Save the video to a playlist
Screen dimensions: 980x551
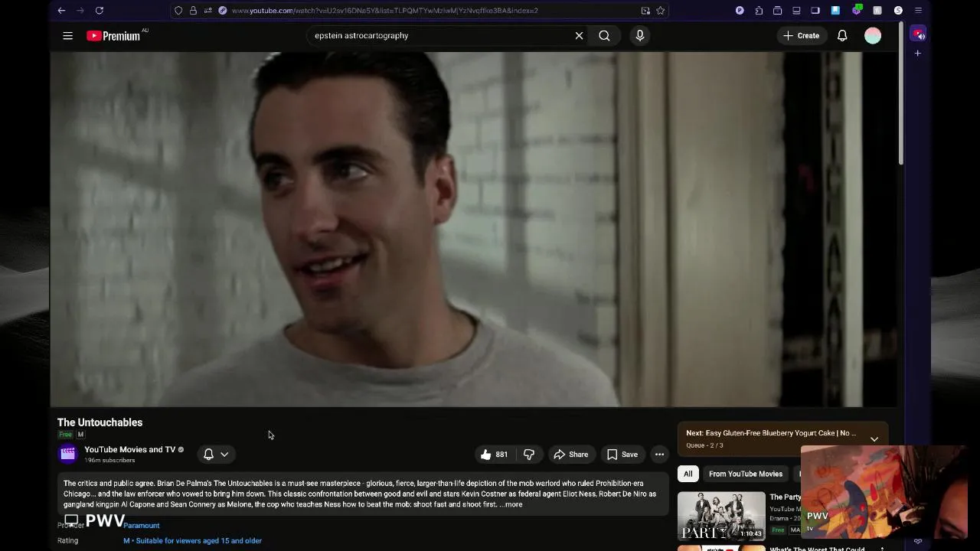[622, 455]
